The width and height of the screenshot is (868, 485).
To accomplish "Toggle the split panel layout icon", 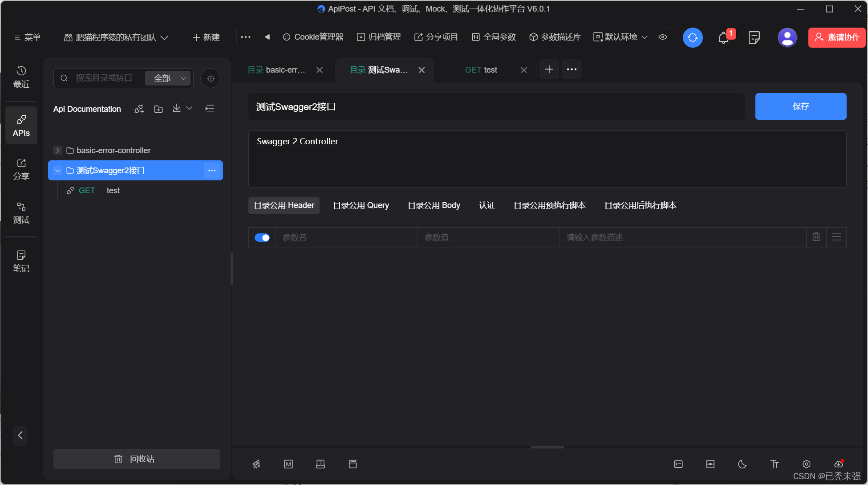I will coord(710,464).
